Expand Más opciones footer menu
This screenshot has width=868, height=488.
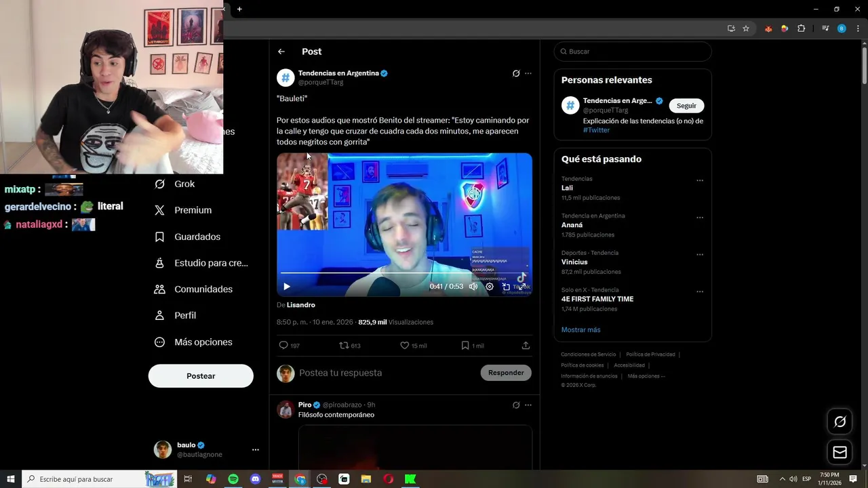[x=646, y=376]
